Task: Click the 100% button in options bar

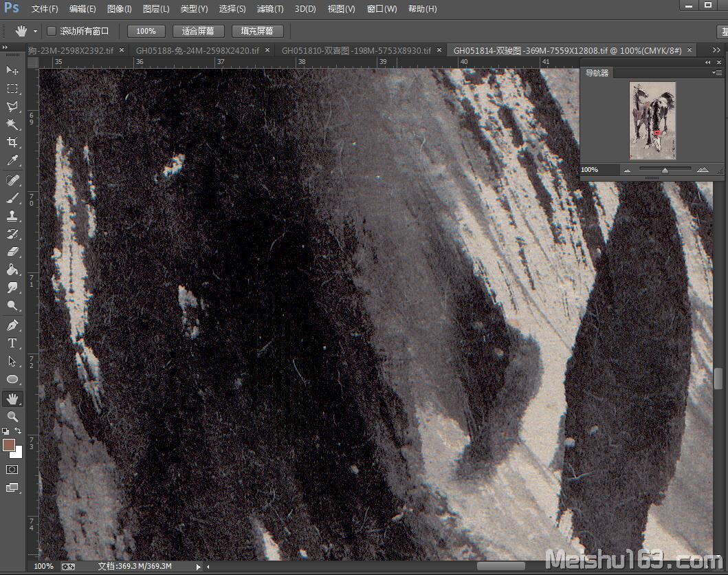Action: click(146, 31)
